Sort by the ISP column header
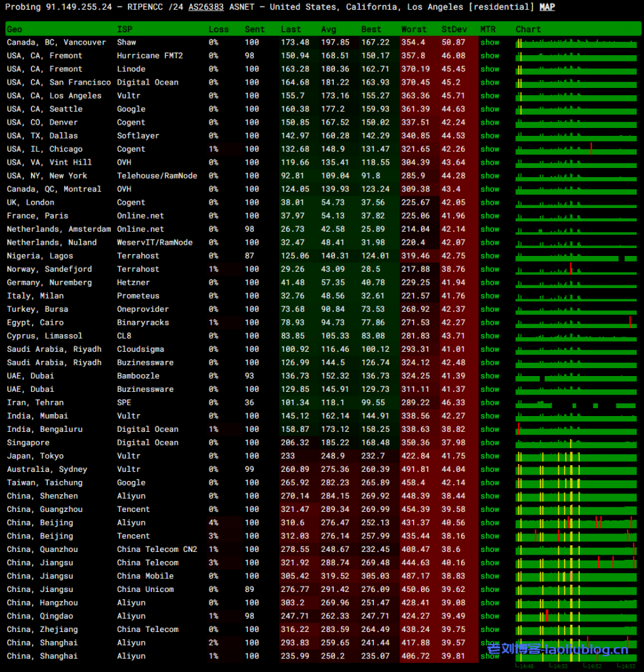Viewport: 644px width, 672px height. [124, 30]
